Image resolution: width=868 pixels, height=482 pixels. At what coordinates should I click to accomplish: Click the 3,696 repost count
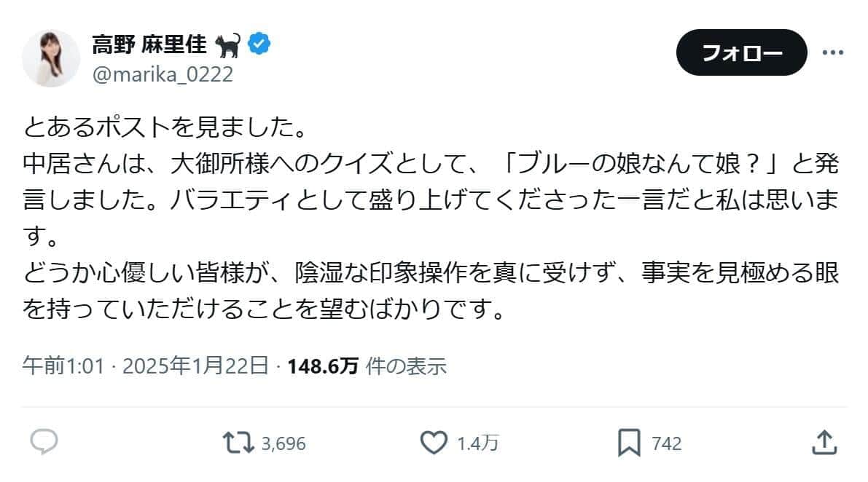[283, 443]
